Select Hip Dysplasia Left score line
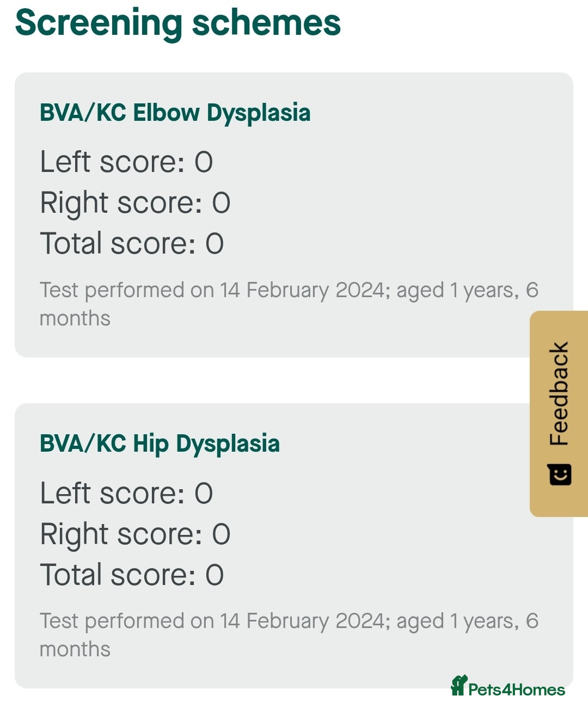The image size is (588, 708). tap(126, 494)
